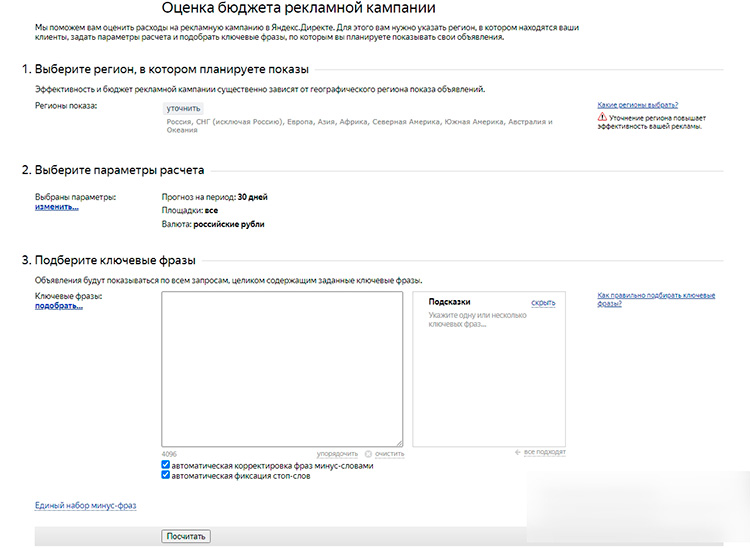Open «Как правильно подбирать ключевые фразы?» link

655,299
